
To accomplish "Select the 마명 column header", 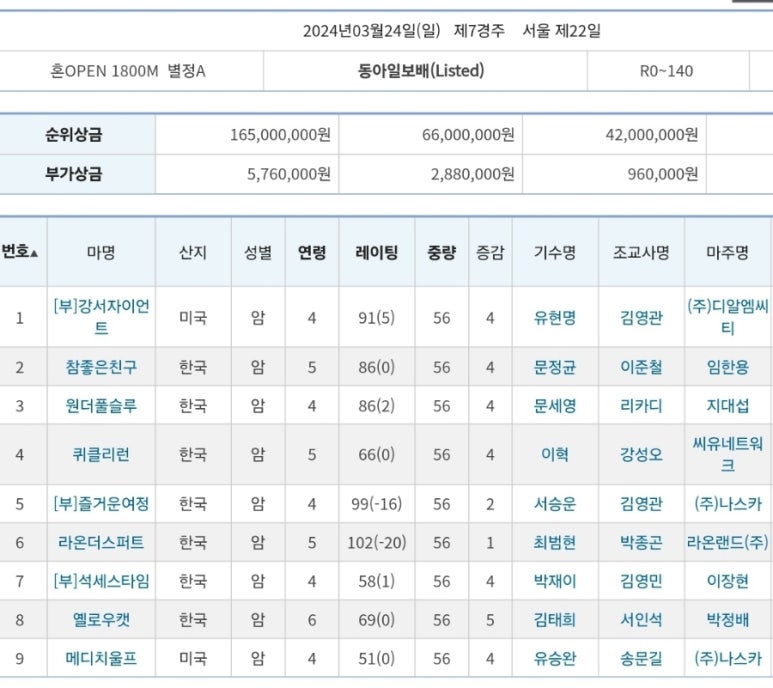I will point(101,252).
